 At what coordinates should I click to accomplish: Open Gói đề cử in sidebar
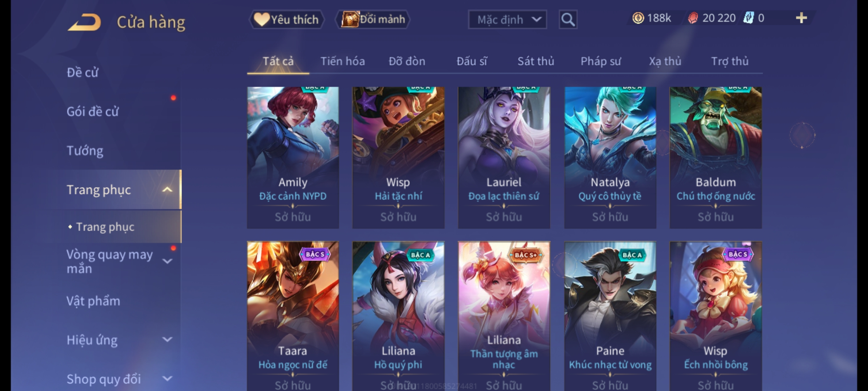point(93,112)
